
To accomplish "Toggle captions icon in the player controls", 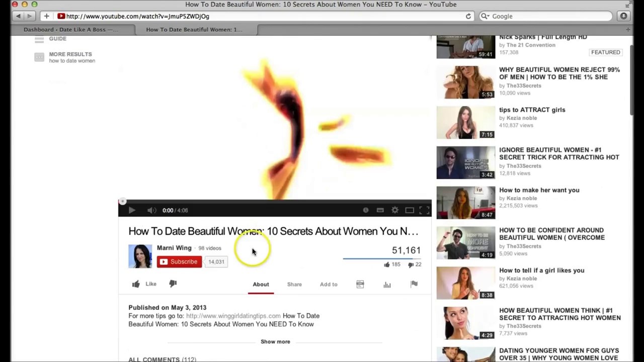I will (x=380, y=210).
